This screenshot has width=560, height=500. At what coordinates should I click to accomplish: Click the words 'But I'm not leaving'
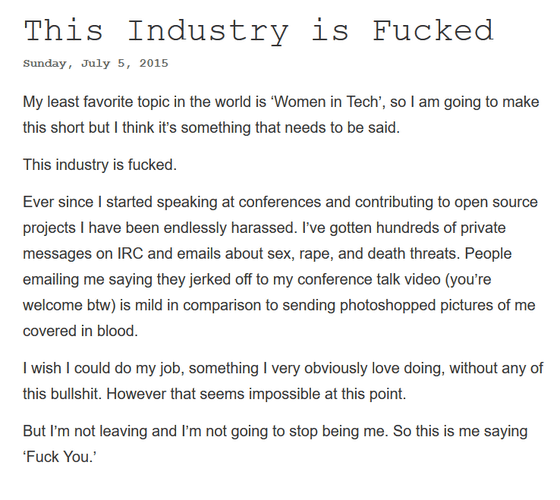85,431
